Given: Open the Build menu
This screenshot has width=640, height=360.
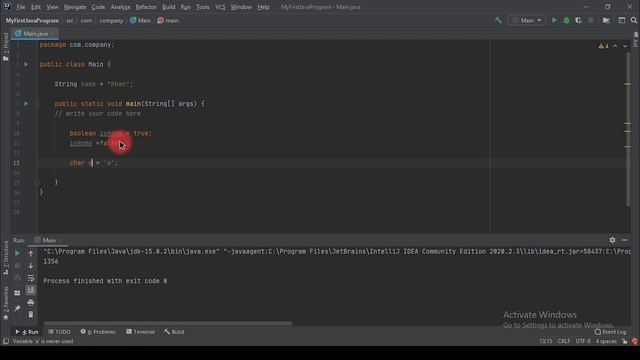Looking at the screenshot, I should 169,7.
